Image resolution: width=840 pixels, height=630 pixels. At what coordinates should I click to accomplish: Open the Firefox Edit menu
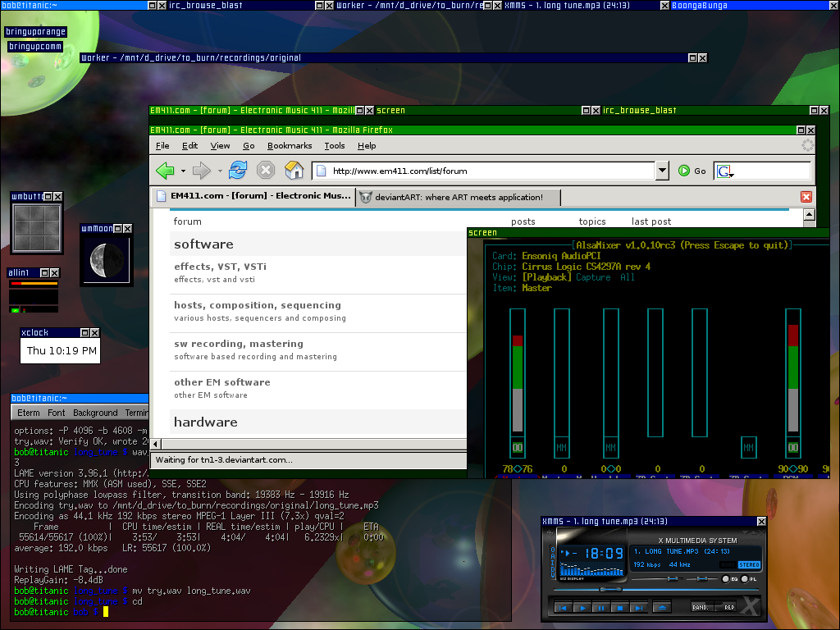coord(189,146)
